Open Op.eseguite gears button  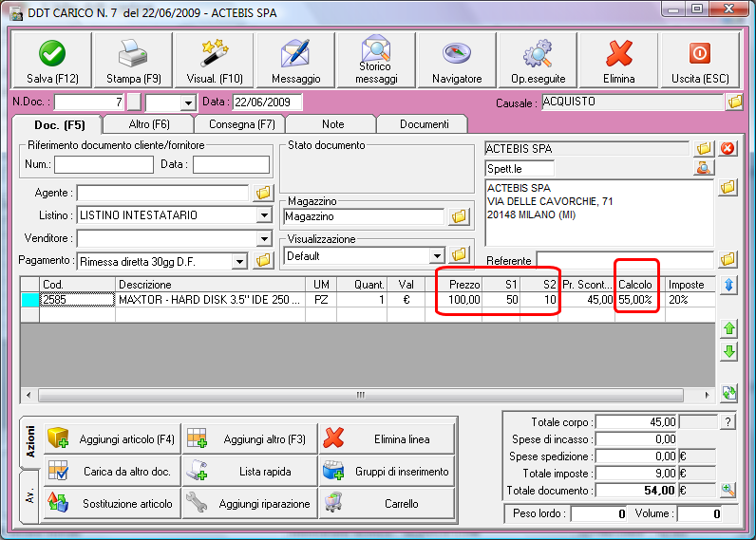539,61
